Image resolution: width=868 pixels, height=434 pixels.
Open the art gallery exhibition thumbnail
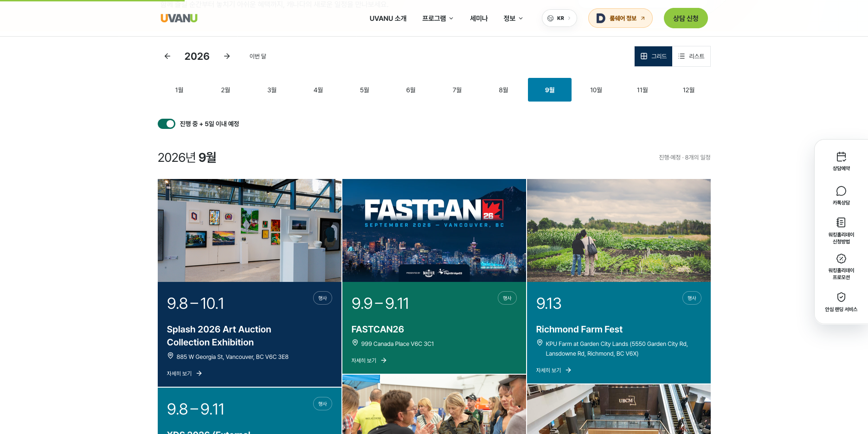click(x=250, y=230)
